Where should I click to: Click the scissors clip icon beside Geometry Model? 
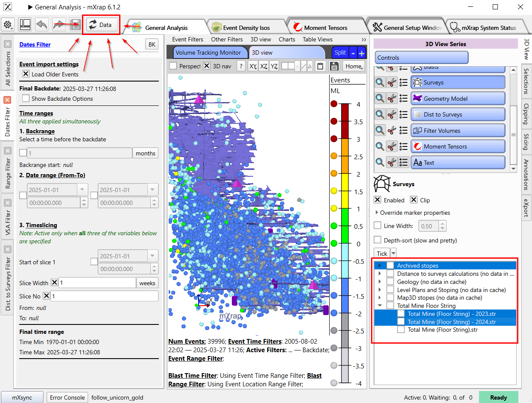(x=392, y=98)
